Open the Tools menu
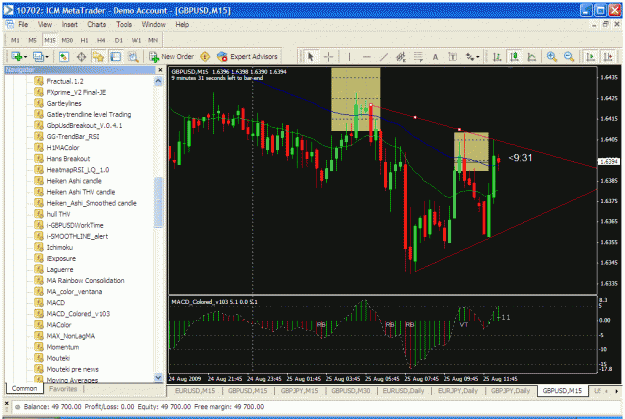This screenshot has width=625, height=419. [x=124, y=24]
